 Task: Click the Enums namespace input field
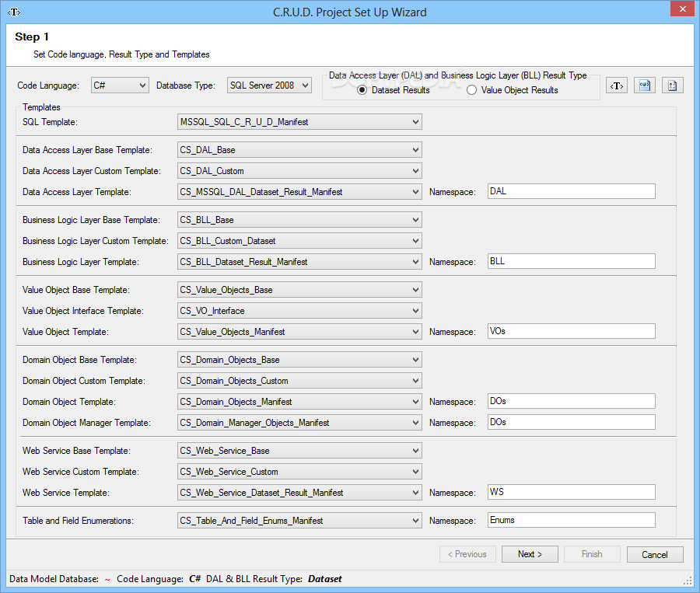click(x=572, y=520)
